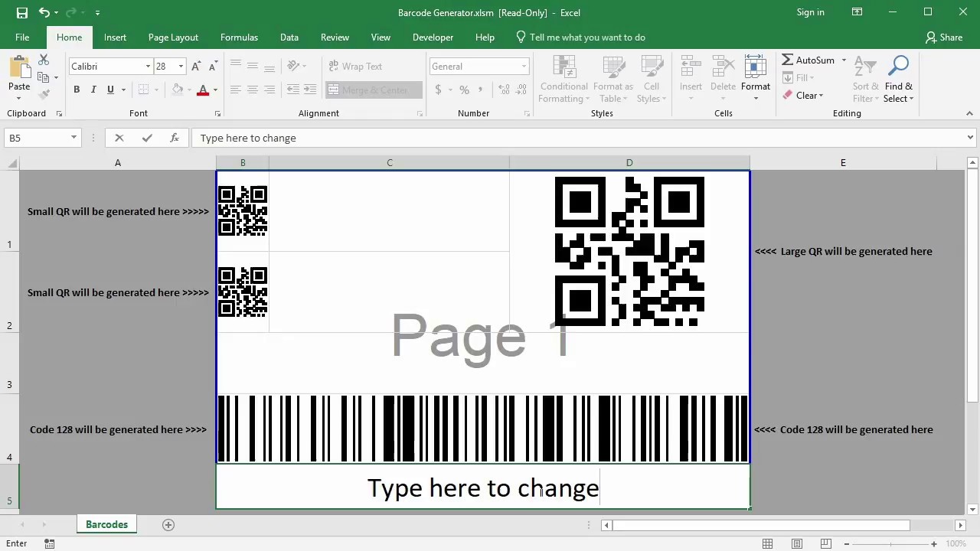Increase indent in Alignment group
This screenshot has height=551, width=980.
[310, 90]
